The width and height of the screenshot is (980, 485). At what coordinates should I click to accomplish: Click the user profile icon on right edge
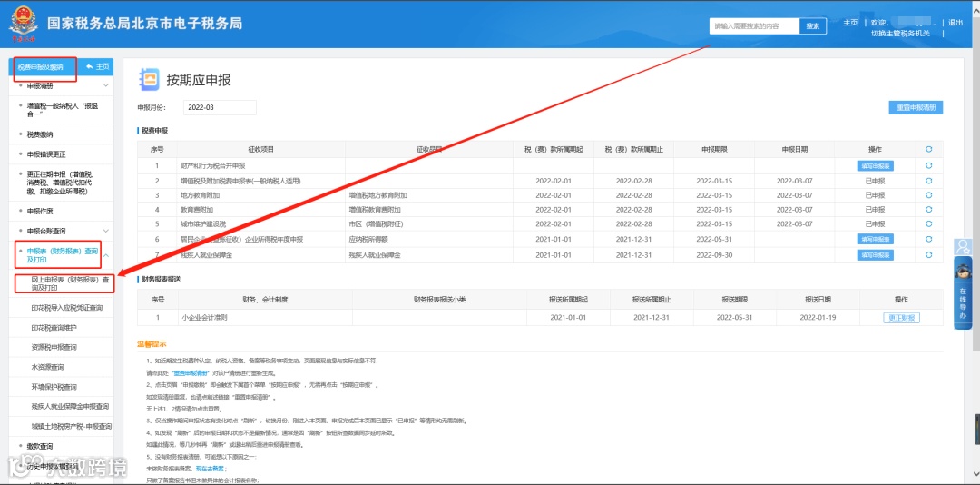[963, 246]
